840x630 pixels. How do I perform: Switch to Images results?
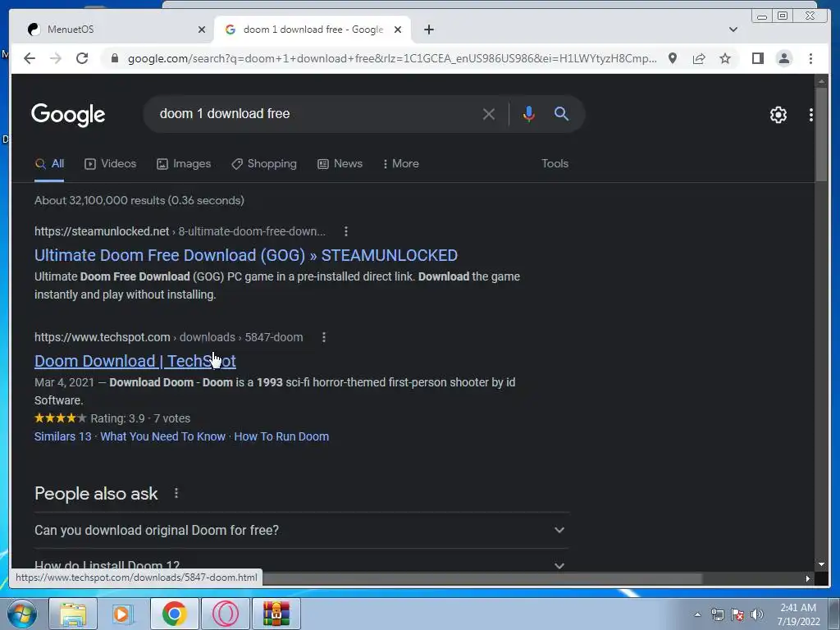(184, 164)
